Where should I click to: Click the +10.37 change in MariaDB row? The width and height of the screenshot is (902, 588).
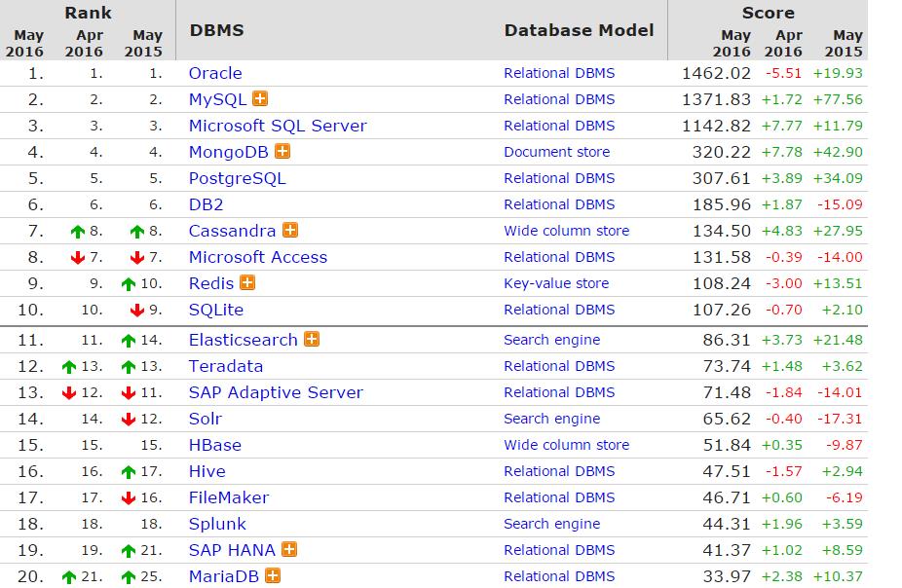(838, 576)
